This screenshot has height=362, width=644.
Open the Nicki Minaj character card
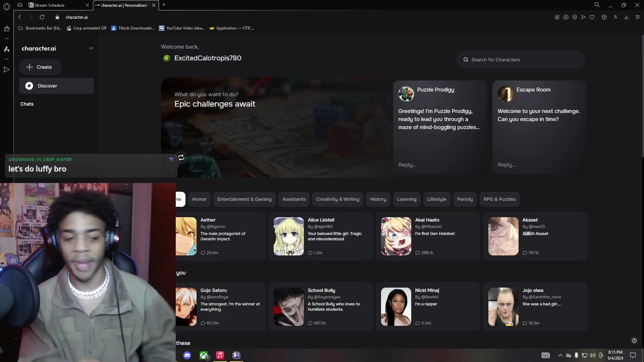(428, 307)
